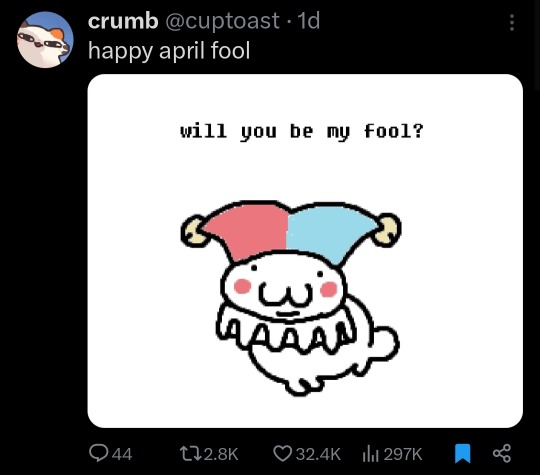The width and height of the screenshot is (540, 475).
Task: Toggle the blue bookmark icon
Action: click(462, 453)
